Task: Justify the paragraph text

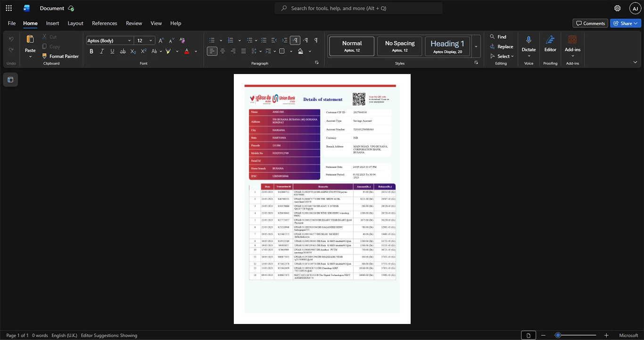Action: [x=243, y=51]
